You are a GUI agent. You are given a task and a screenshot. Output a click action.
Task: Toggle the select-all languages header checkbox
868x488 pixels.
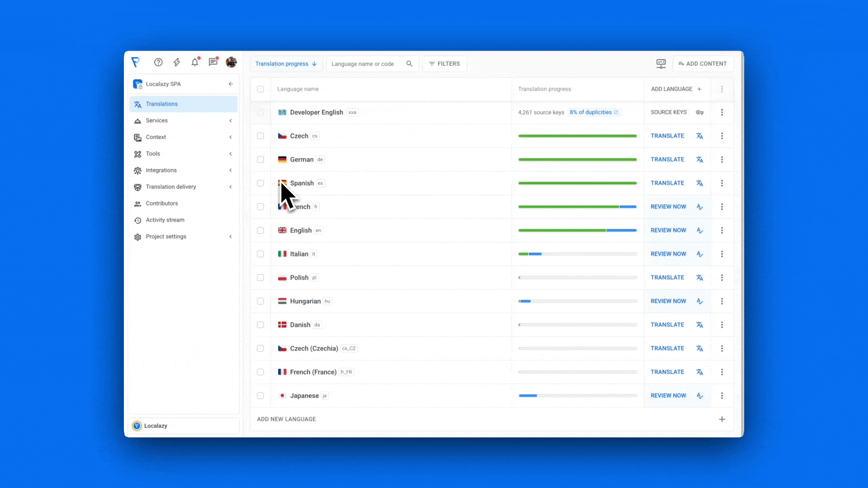pos(260,89)
